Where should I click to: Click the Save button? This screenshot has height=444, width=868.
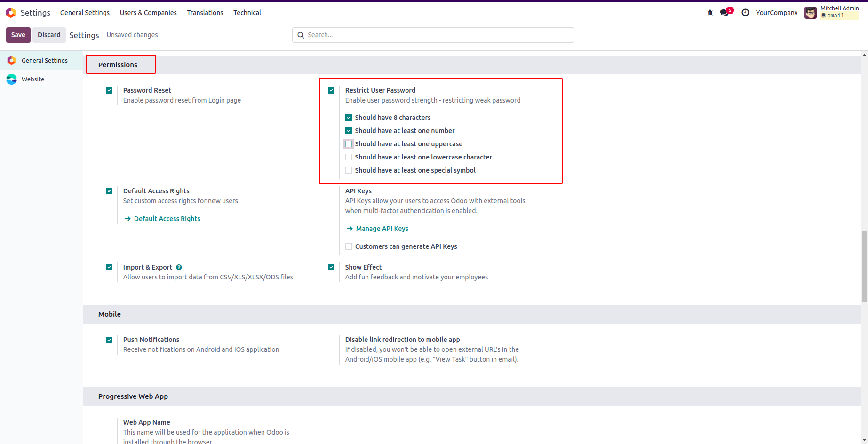point(18,35)
